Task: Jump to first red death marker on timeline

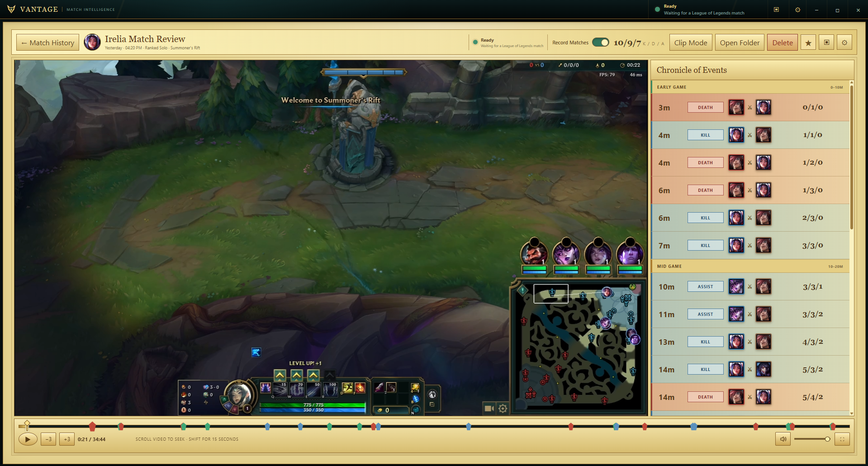Action: (92, 426)
